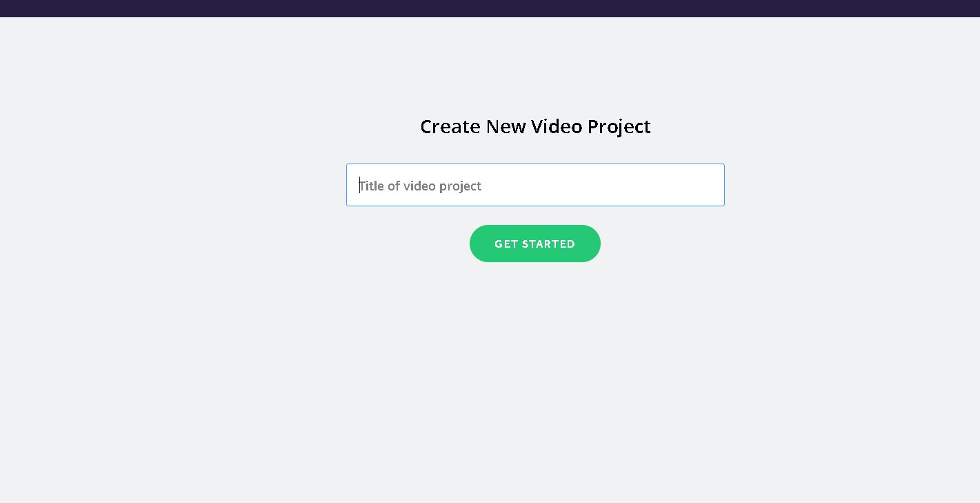The image size is (980, 503).
Task: Click the Create New Video Project heading
Action: click(x=535, y=127)
